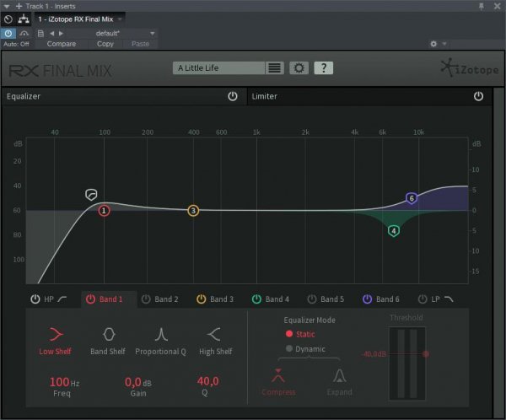The image size is (506, 420).
Task: Open the default preset dropdown
Action: click(x=153, y=33)
